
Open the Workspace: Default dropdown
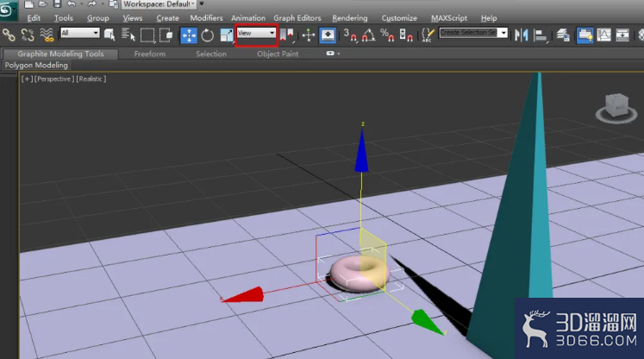(x=159, y=4)
